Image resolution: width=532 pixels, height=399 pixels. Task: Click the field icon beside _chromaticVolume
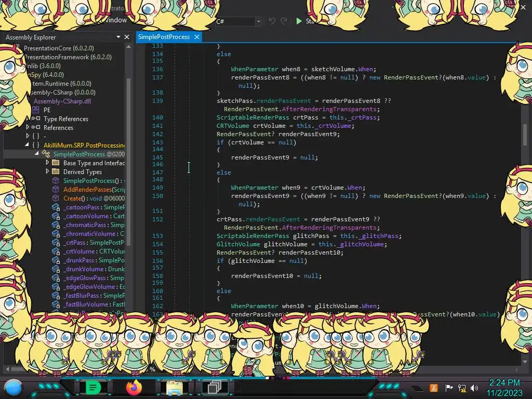click(56, 233)
